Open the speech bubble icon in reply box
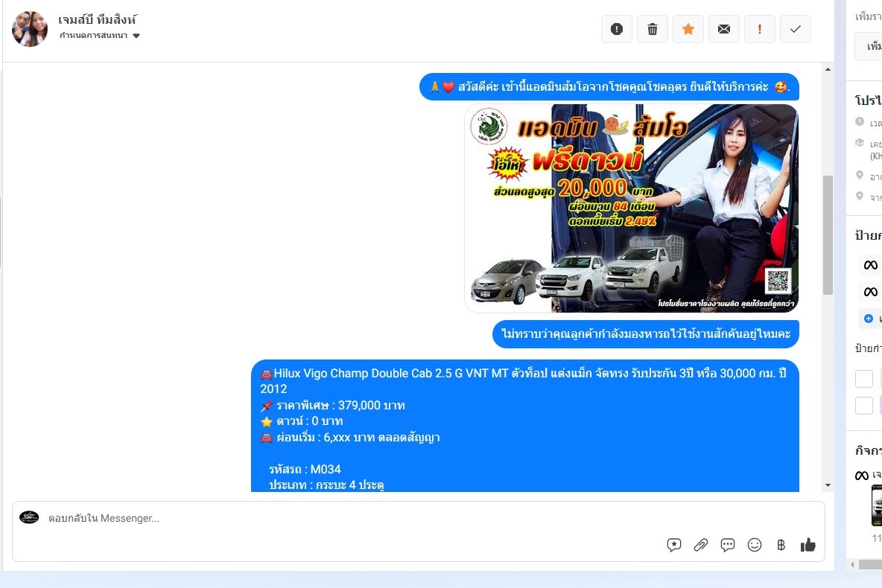 (x=727, y=545)
